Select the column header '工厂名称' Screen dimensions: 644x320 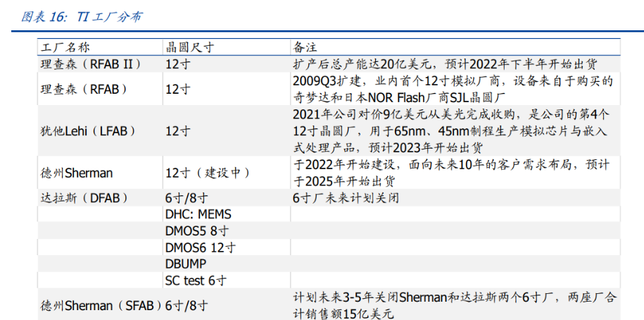(65, 47)
